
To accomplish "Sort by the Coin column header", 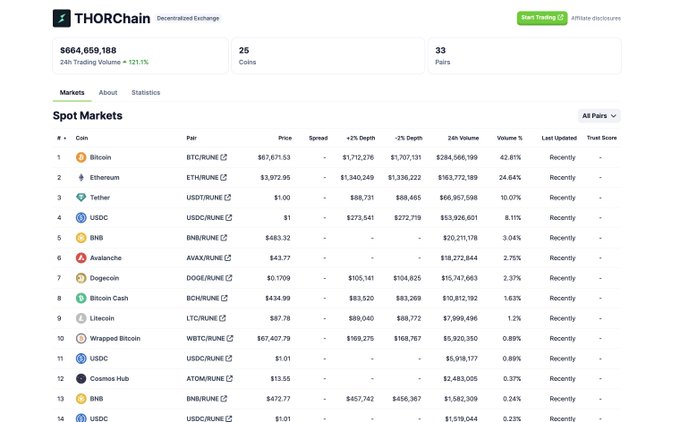I will [x=82, y=138].
